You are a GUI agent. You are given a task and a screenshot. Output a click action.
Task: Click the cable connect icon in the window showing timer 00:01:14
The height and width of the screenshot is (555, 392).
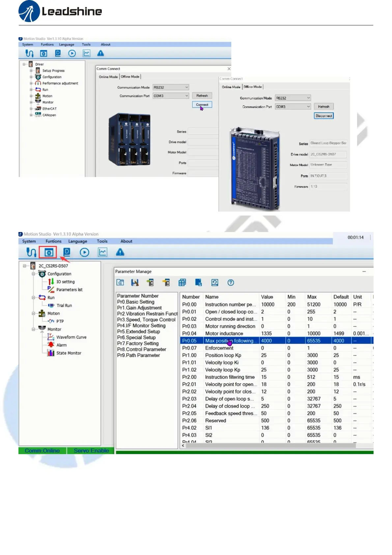click(31, 252)
